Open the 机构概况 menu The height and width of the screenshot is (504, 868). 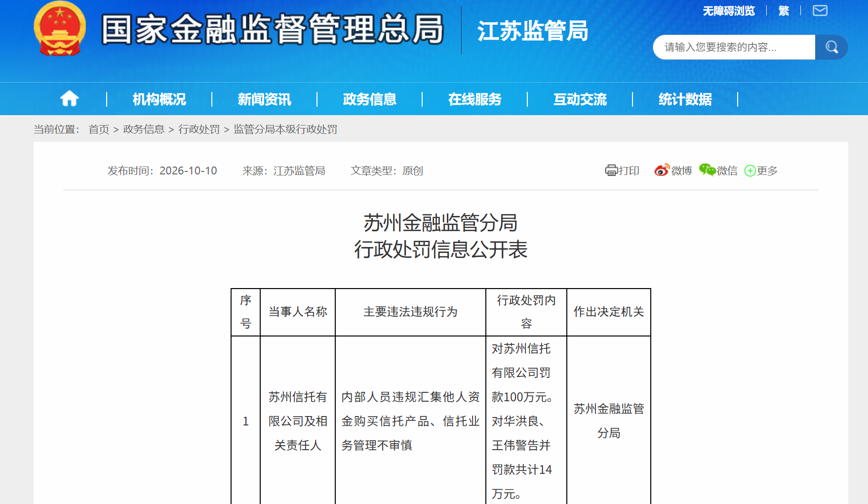[159, 99]
